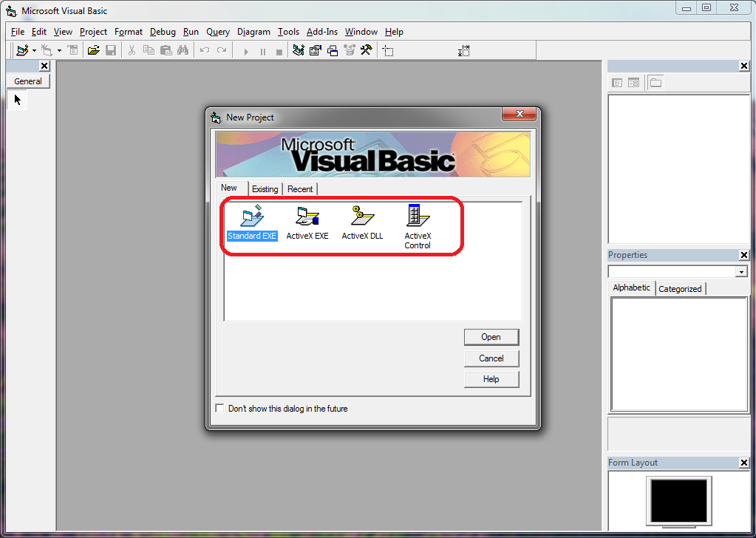Switch to Categorized properties tab
The height and width of the screenshot is (538, 756).
tap(680, 289)
